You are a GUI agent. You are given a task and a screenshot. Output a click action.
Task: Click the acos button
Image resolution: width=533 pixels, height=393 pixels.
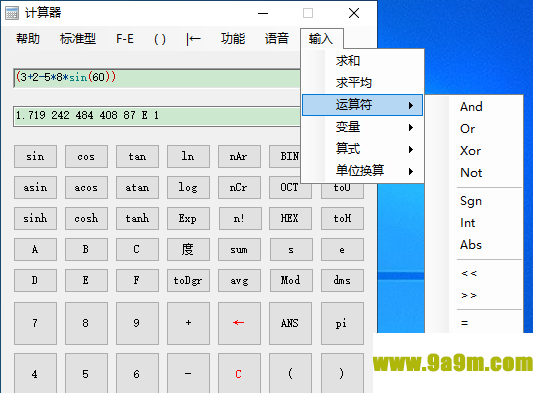(x=86, y=187)
